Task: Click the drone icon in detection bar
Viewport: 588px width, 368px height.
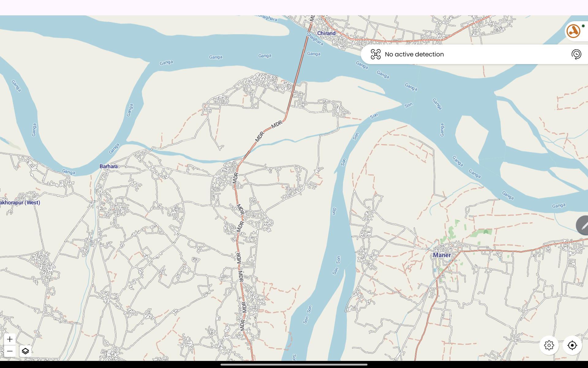Action: coord(375,54)
